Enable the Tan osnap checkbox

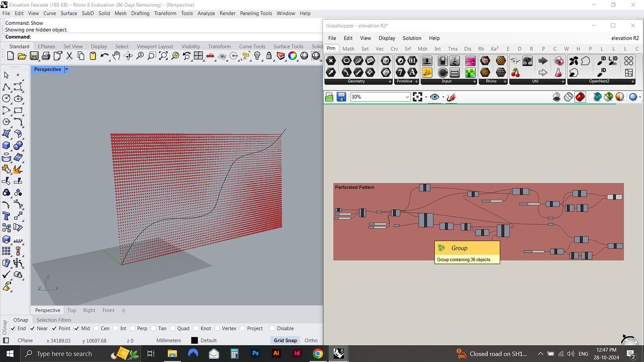pyautogui.click(x=154, y=328)
